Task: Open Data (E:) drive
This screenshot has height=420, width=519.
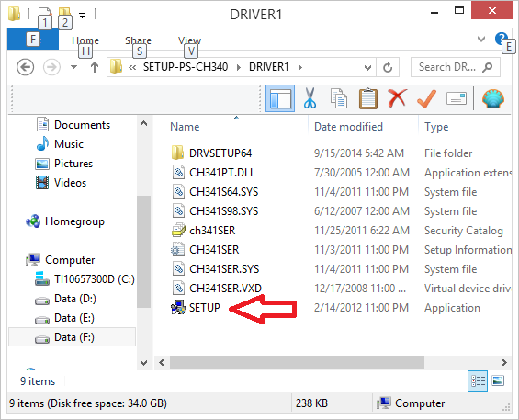Action: pos(74,318)
